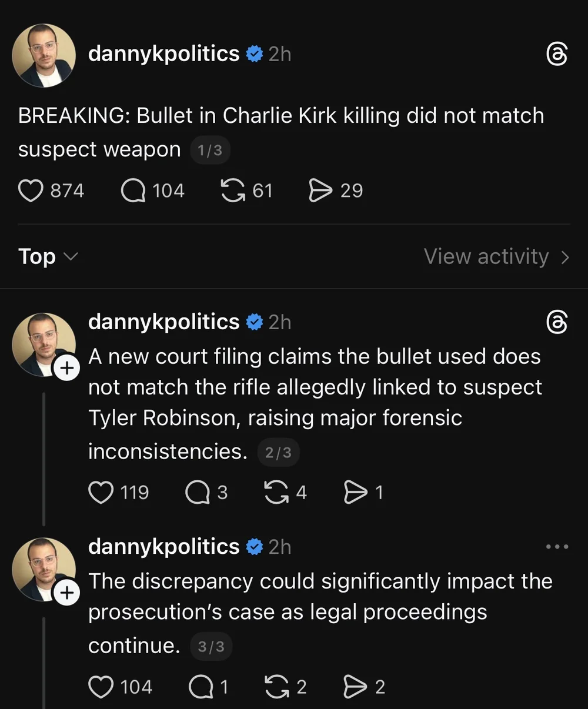Screen dimensions: 588x709
Task: Share the main post with 29 shares
Action: [320, 190]
